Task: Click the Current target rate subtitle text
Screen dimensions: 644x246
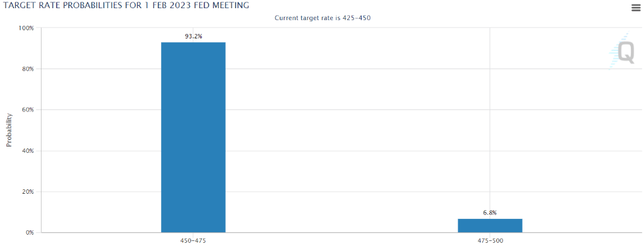Action: 323,18
